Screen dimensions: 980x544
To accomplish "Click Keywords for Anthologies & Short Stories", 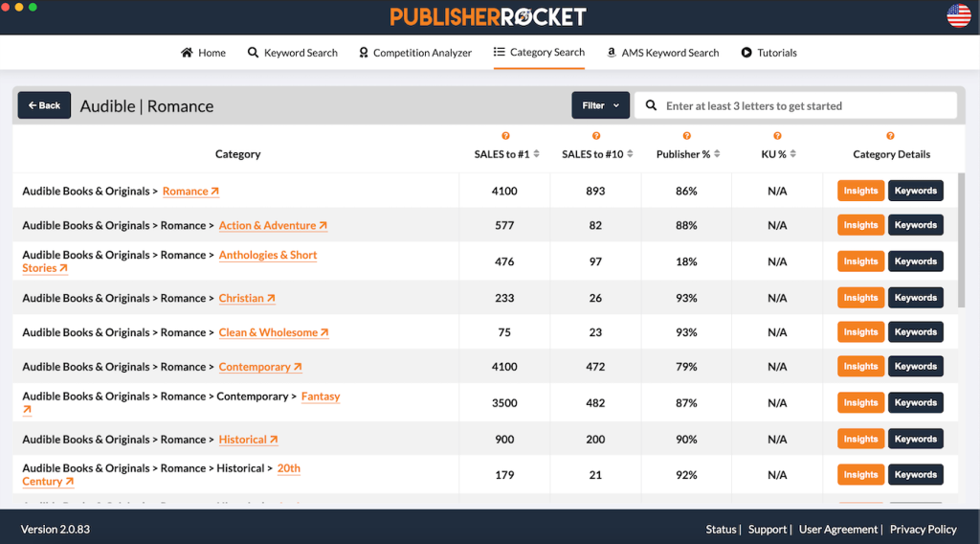I will click(x=916, y=261).
